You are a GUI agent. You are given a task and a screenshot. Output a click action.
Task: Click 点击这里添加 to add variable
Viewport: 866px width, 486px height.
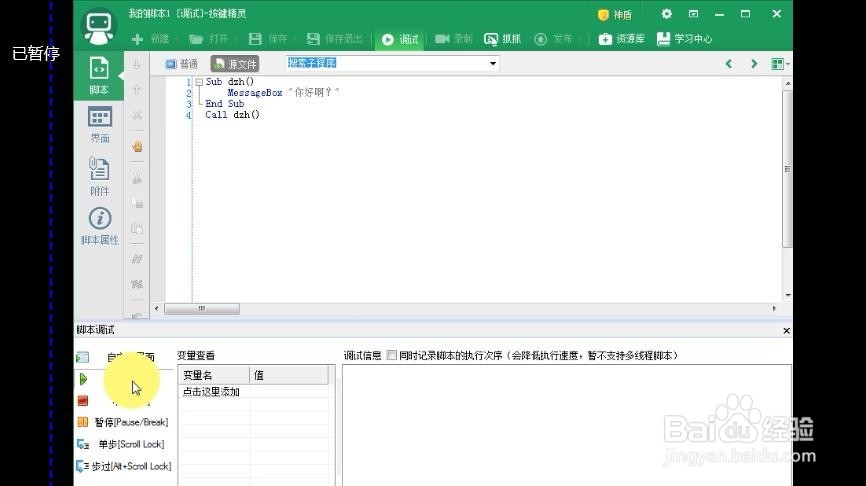211,392
